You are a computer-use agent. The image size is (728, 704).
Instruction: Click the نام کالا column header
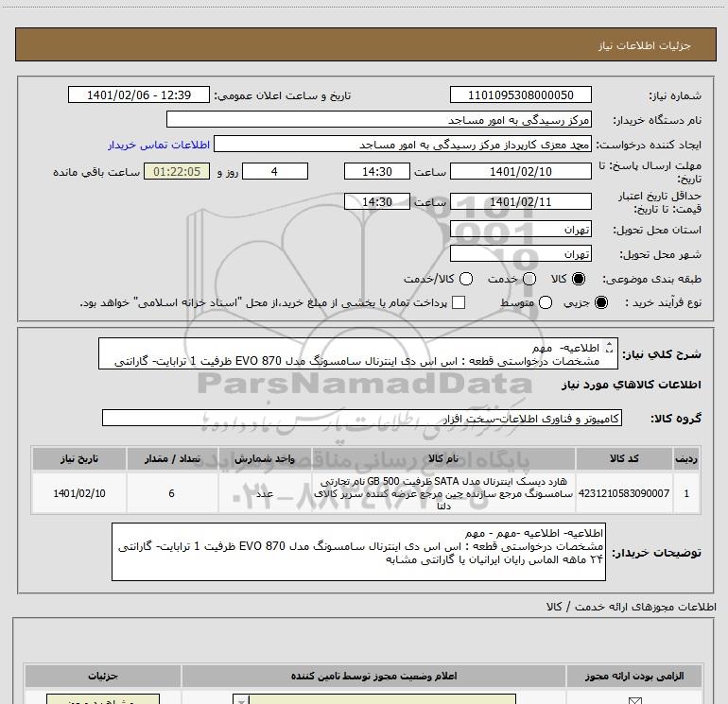coord(443,458)
